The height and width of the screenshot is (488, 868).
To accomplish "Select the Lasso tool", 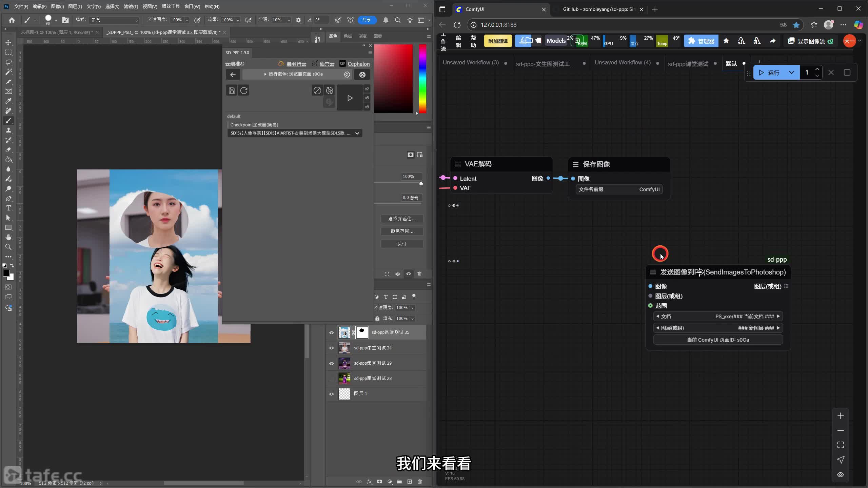I will [x=8, y=62].
